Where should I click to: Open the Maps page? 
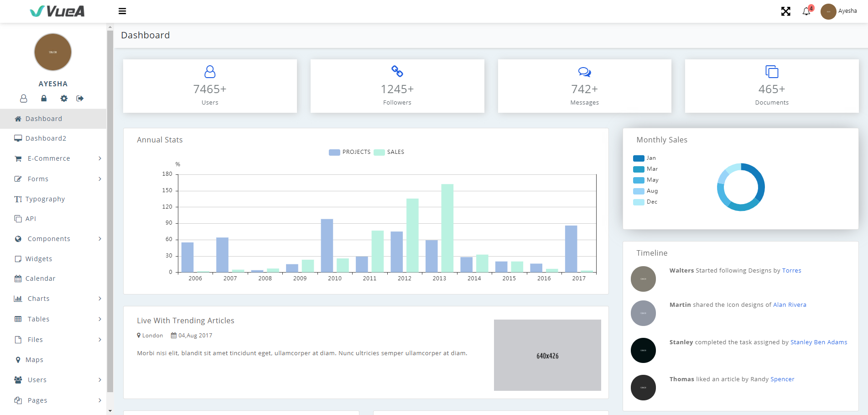click(53, 360)
